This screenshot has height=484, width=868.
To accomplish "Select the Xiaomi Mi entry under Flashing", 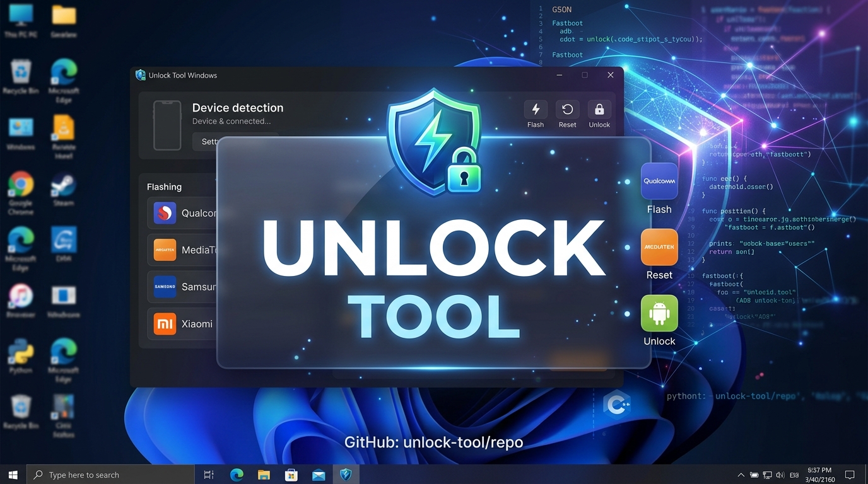I will tap(182, 324).
